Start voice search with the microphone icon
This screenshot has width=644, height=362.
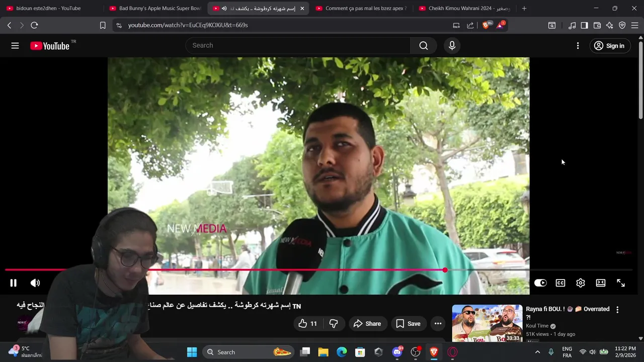pyautogui.click(x=452, y=46)
